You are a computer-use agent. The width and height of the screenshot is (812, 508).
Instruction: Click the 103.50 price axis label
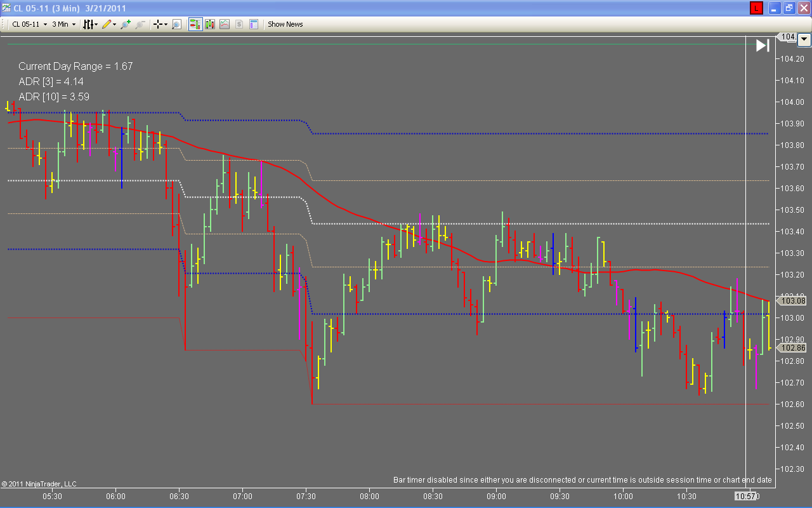pos(793,210)
